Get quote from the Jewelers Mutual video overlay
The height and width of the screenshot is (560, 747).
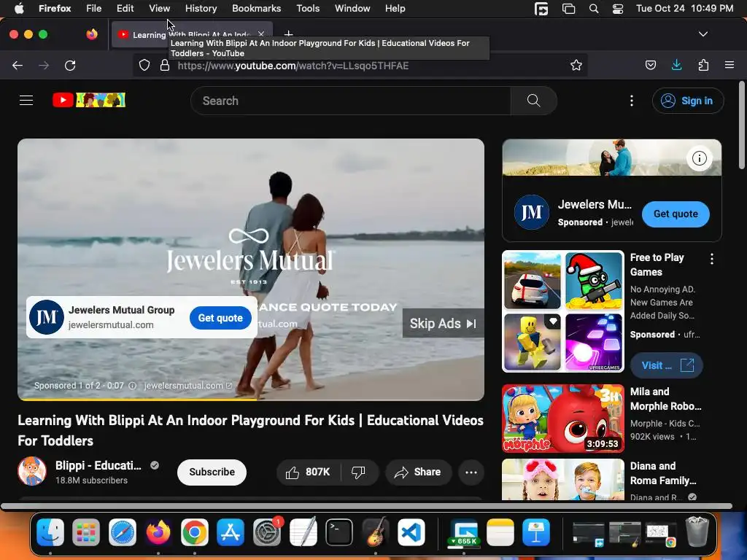click(220, 318)
